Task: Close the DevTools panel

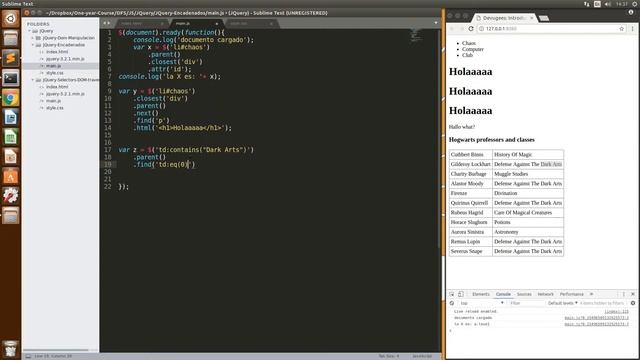Action: 633,294
